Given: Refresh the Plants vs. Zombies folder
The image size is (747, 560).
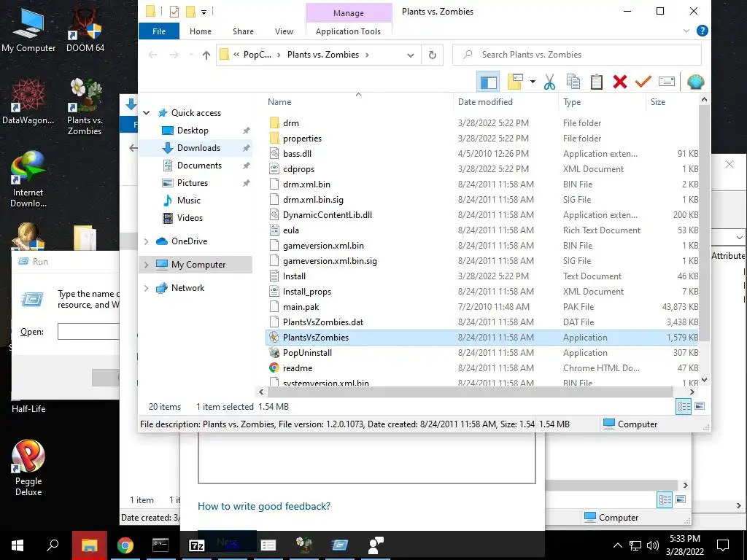Looking at the screenshot, I should [x=432, y=55].
